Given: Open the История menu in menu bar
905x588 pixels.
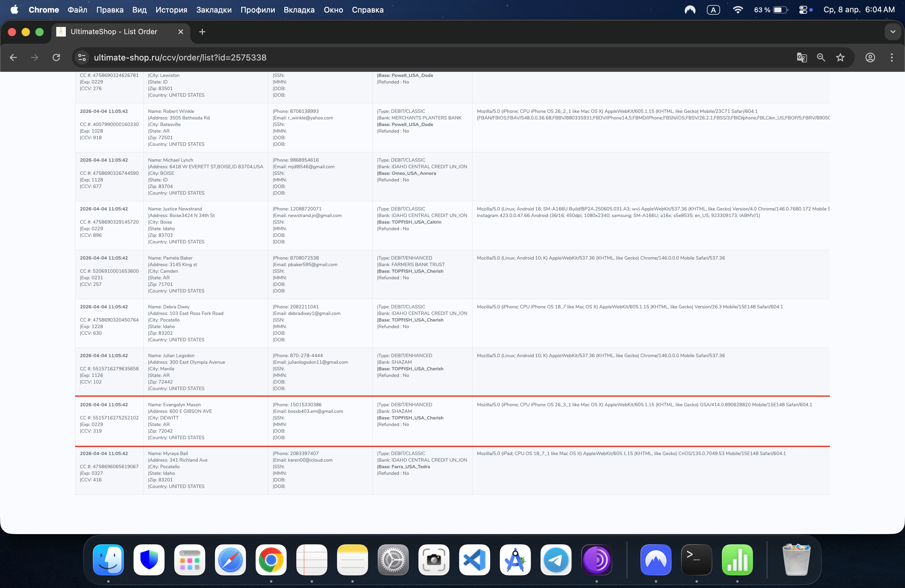Looking at the screenshot, I should pyautogui.click(x=171, y=10).
